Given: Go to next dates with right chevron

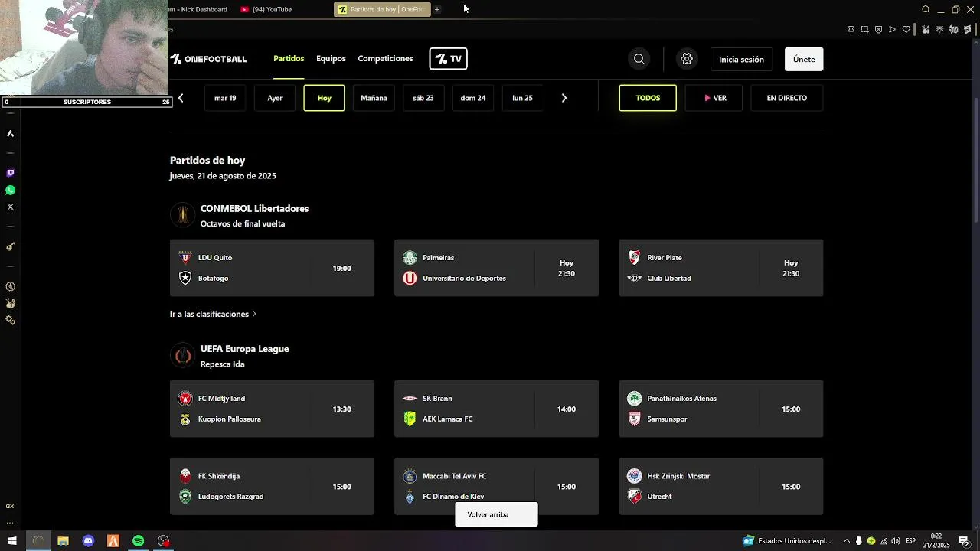Looking at the screenshot, I should pos(564,98).
